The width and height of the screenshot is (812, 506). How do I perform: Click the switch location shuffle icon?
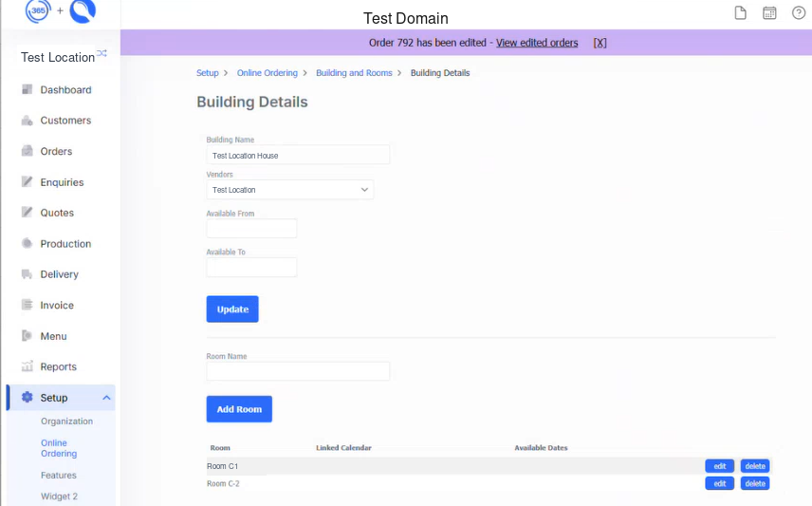[x=101, y=53]
